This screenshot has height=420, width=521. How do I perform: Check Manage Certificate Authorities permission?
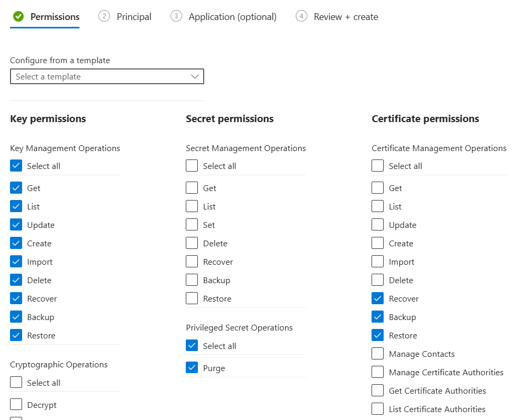[x=378, y=372]
